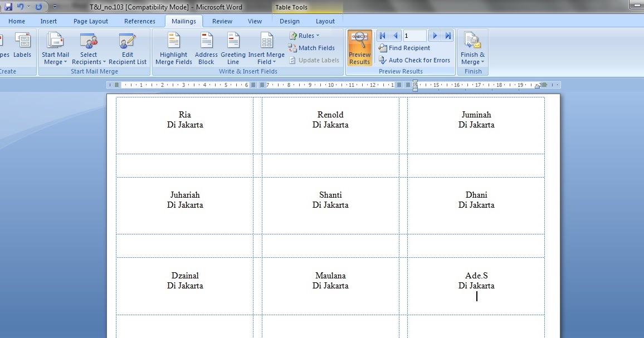Viewport: 644px width, 338px height.
Task: Click Highlight Merge Fields
Action: click(x=173, y=48)
